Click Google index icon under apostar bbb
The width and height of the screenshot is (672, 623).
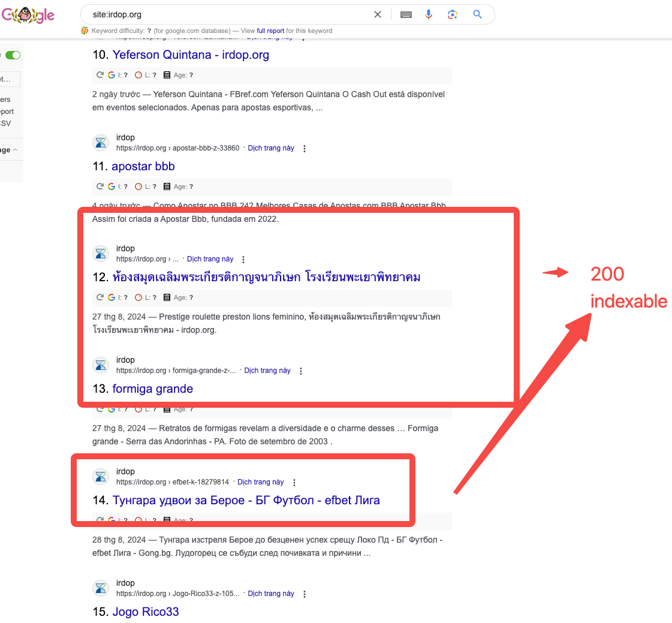click(x=112, y=186)
